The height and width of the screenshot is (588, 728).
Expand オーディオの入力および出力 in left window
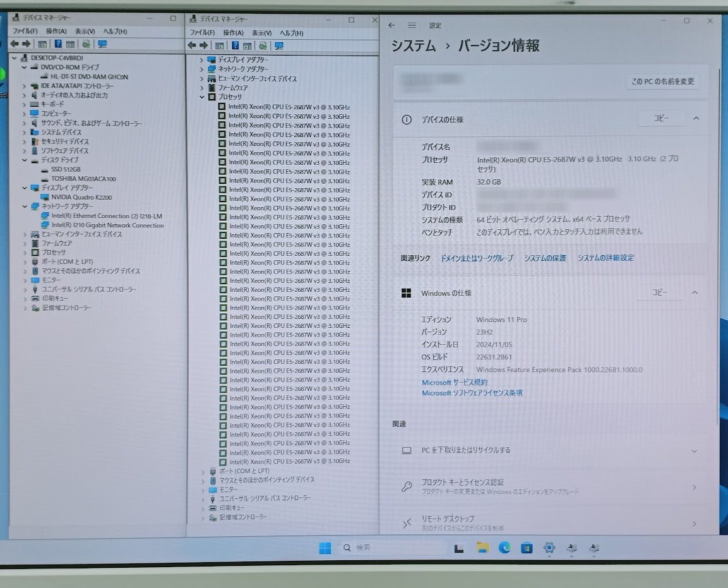(24, 95)
